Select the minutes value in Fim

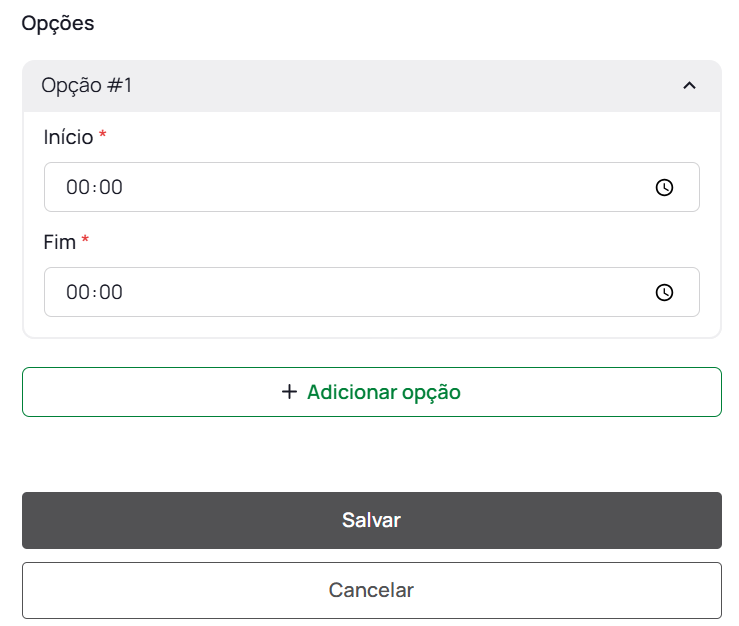[x=110, y=293]
